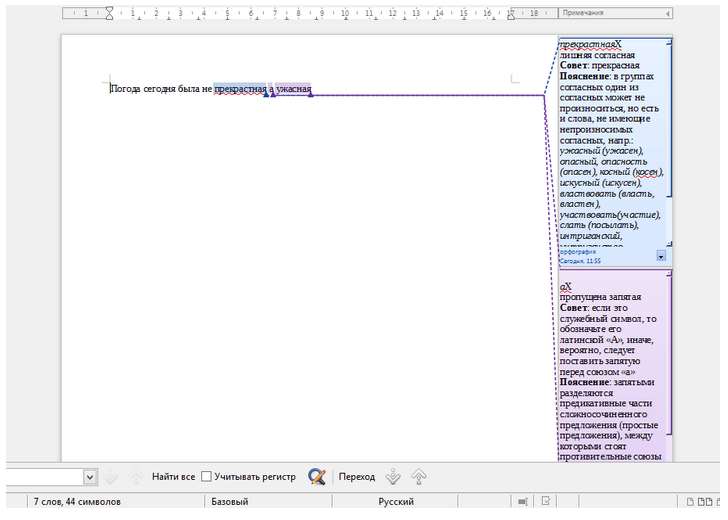Click the selection mode status bar icon
Screen dimensions: 728x520
[522, 501]
